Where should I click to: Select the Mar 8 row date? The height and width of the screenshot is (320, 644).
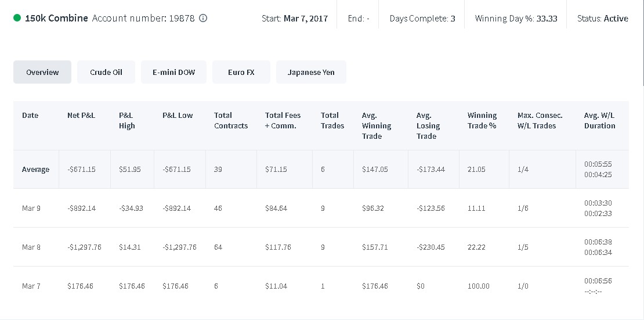[x=31, y=247]
